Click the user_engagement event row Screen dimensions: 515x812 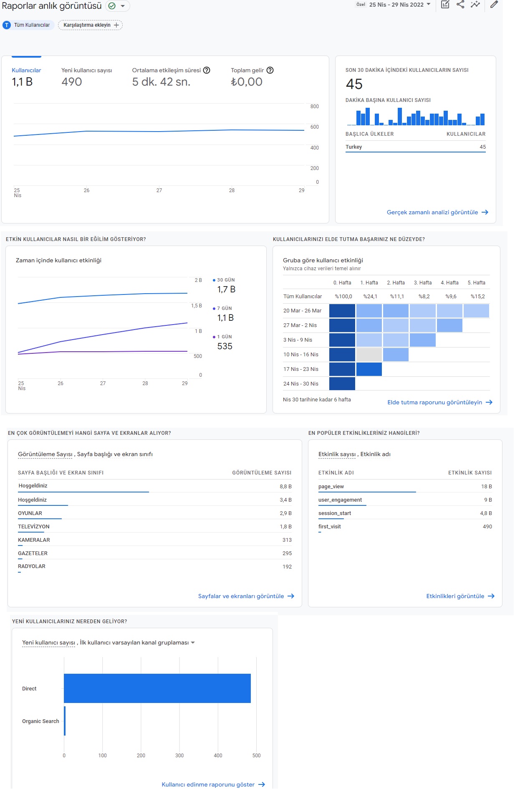coord(405,500)
